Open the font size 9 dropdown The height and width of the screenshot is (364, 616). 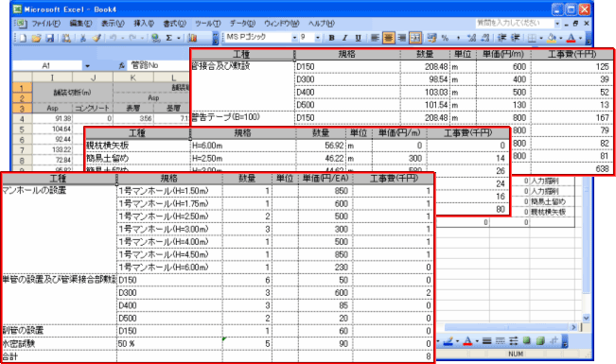[317, 38]
